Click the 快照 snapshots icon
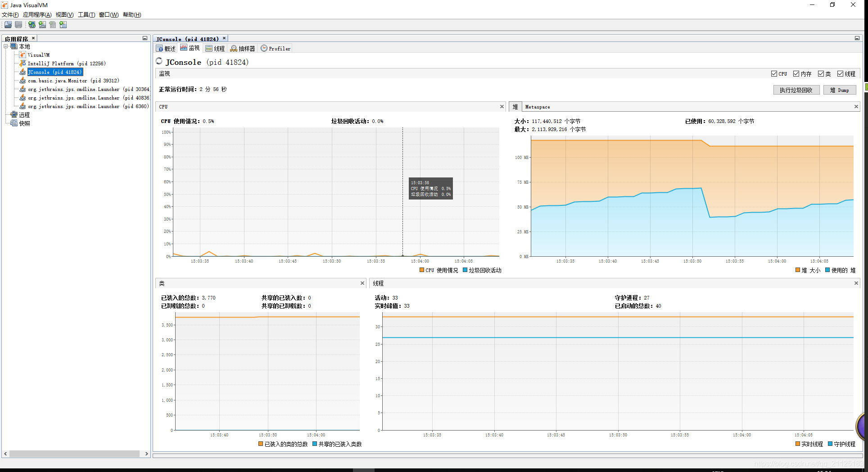The width and height of the screenshot is (868, 472). pos(14,123)
